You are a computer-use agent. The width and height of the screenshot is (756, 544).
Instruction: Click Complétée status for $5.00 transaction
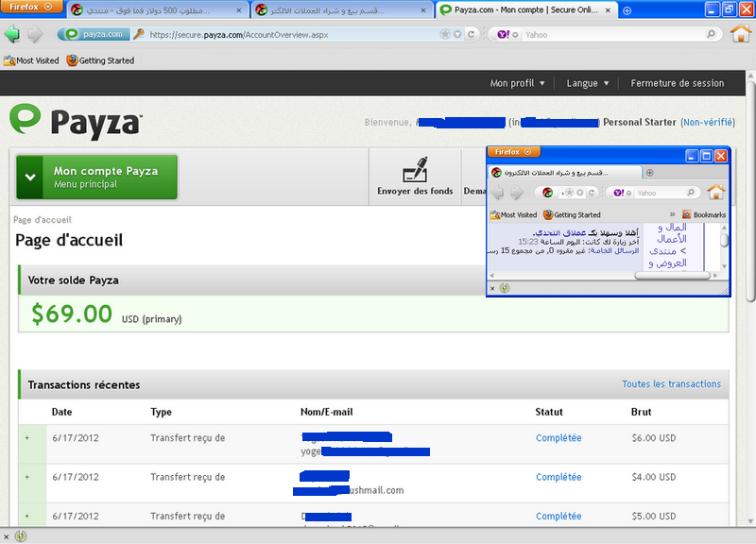pos(558,516)
